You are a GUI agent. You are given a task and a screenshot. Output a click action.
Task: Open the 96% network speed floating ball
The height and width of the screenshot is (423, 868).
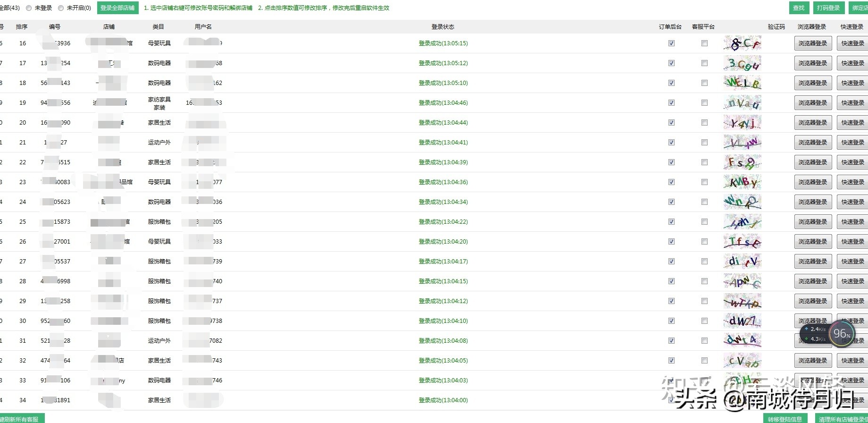tap(842, 333)
